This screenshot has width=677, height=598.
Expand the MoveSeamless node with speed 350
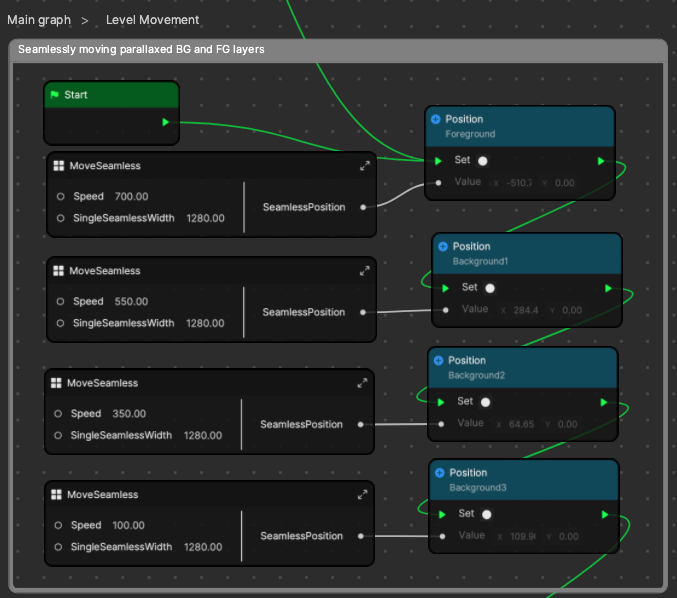tap(362, 383)
